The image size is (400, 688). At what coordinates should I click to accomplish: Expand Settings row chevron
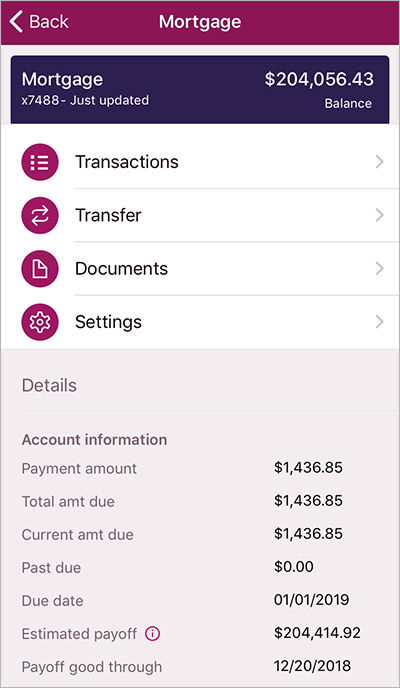[379, 322]
